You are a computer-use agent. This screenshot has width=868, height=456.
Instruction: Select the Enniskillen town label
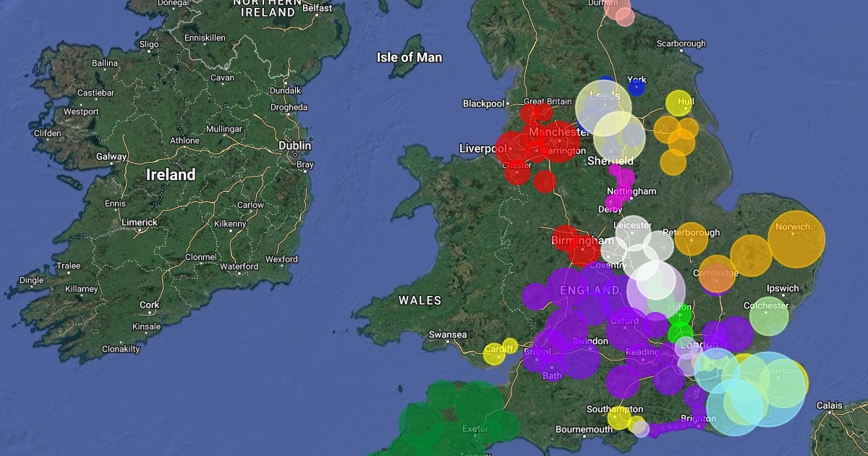click(x=205, y=38)
